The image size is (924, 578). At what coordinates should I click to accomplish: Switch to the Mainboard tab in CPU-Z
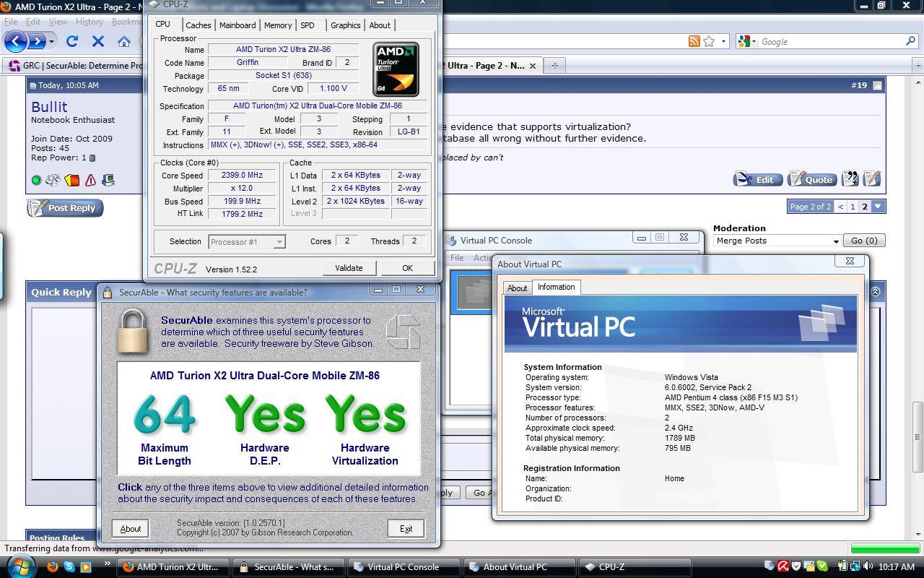237,25
